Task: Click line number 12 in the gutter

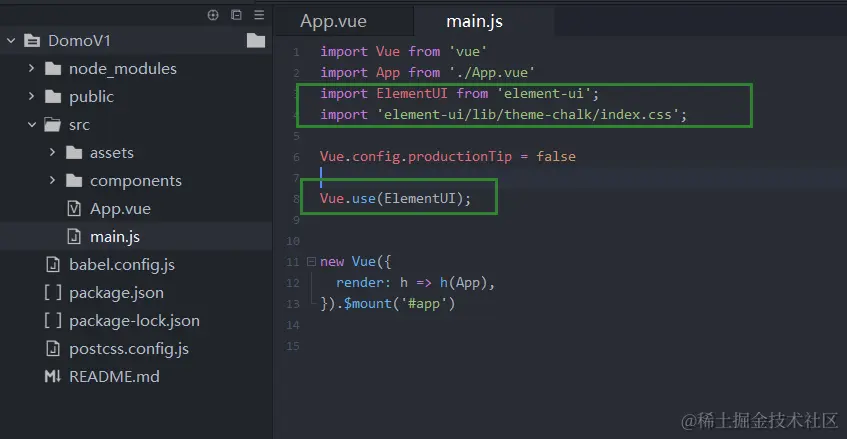Action: click(x=293, y=283)
